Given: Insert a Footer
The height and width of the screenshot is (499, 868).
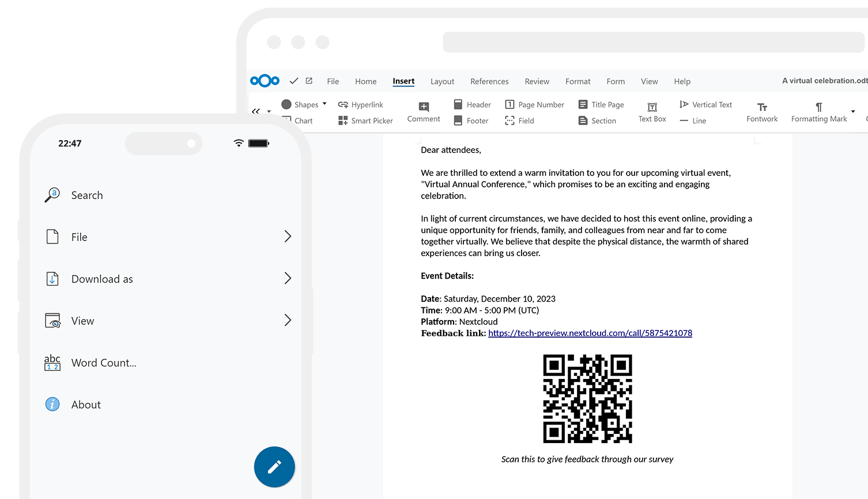Looking at the screenshot, I should pos(471,120).
